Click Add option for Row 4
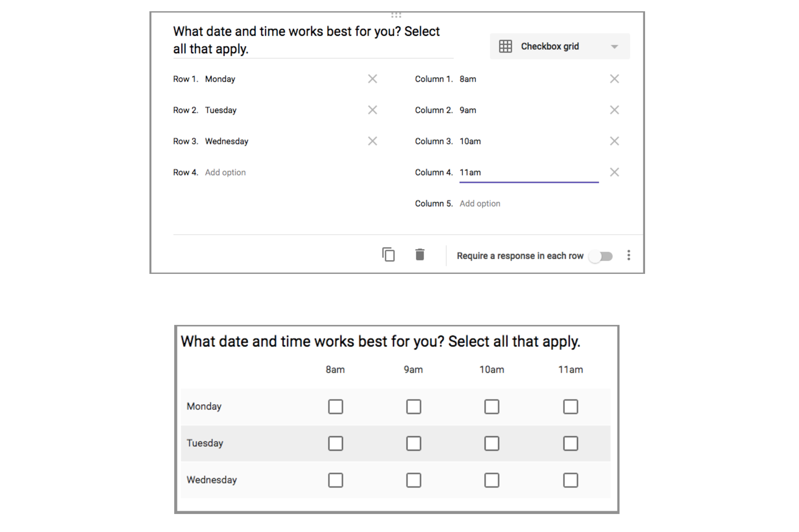The height and width of the screenshot is (532, 799). pyautogui.click(x=225, y=172)
